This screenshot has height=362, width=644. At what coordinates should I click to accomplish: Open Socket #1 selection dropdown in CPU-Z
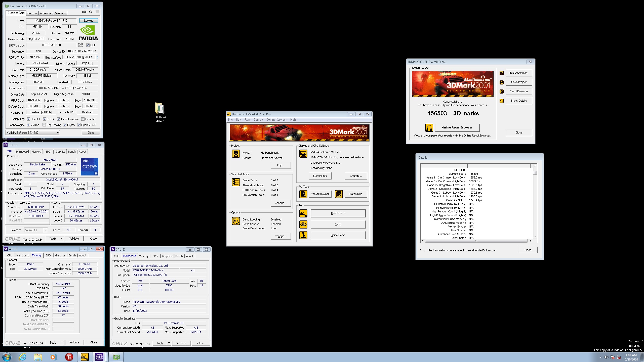pos(35,230)
